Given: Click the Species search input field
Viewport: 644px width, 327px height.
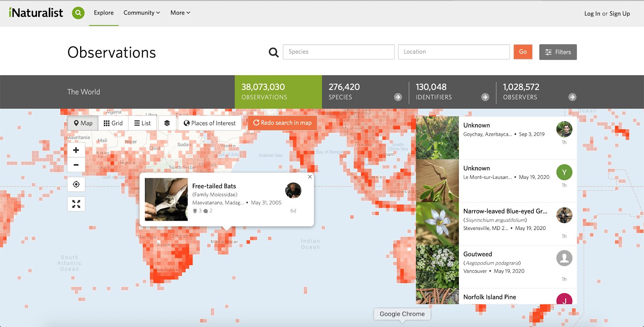Looking at the screenshot, I should click(x=339, y=52).
